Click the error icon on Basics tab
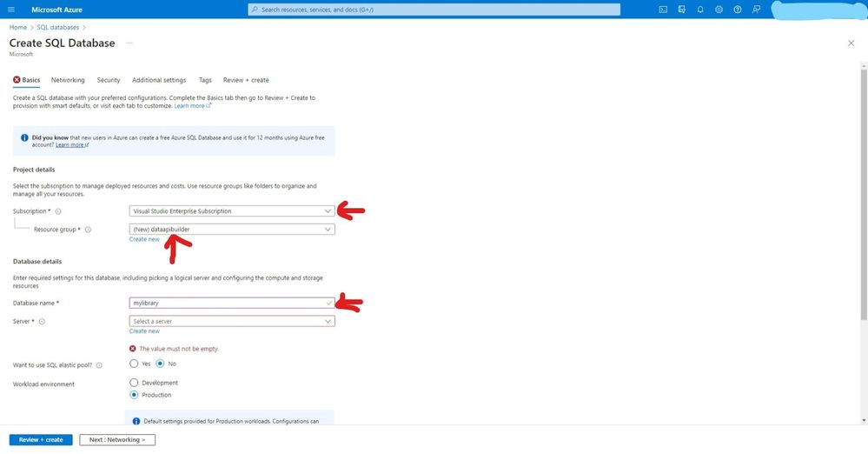The height and width of the screenshot is (454, 868). pos(17,80)
